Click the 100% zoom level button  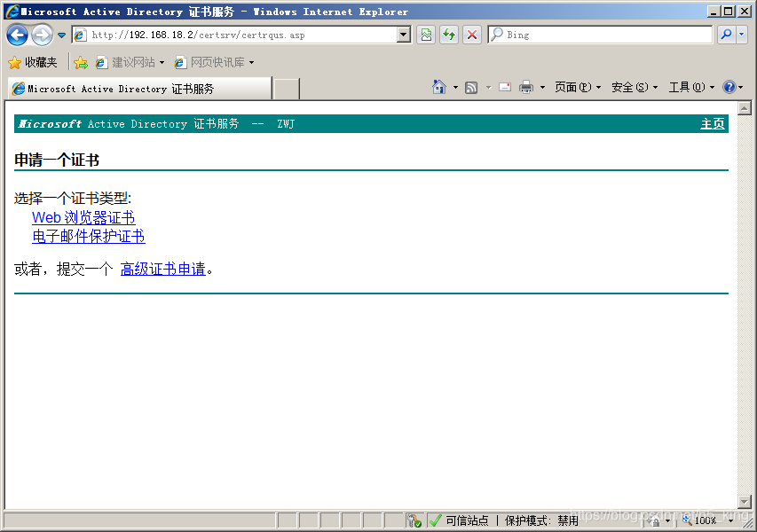[x=700, y=520]
